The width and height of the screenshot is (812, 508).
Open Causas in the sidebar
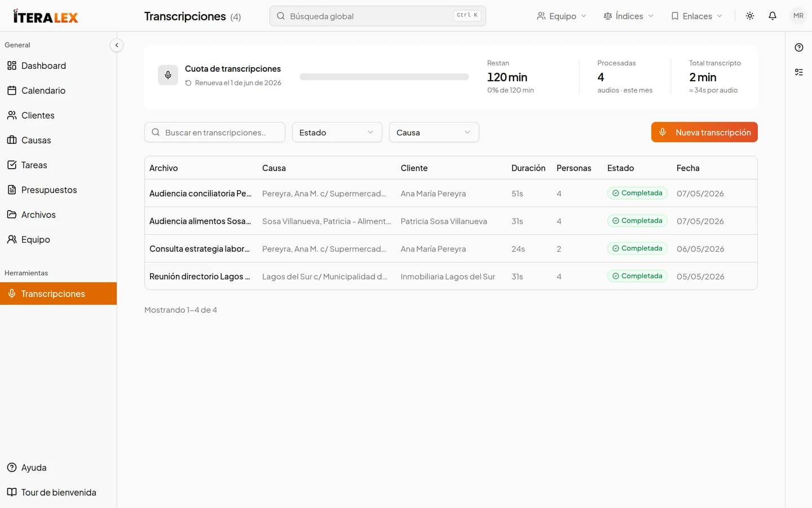click(x=59, y=140)
